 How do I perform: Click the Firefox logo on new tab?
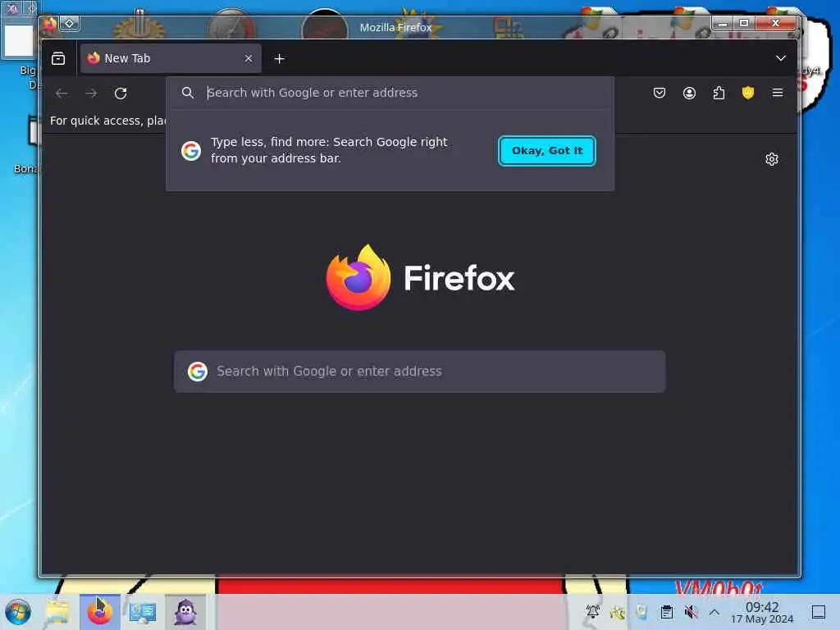click(358, 277)
